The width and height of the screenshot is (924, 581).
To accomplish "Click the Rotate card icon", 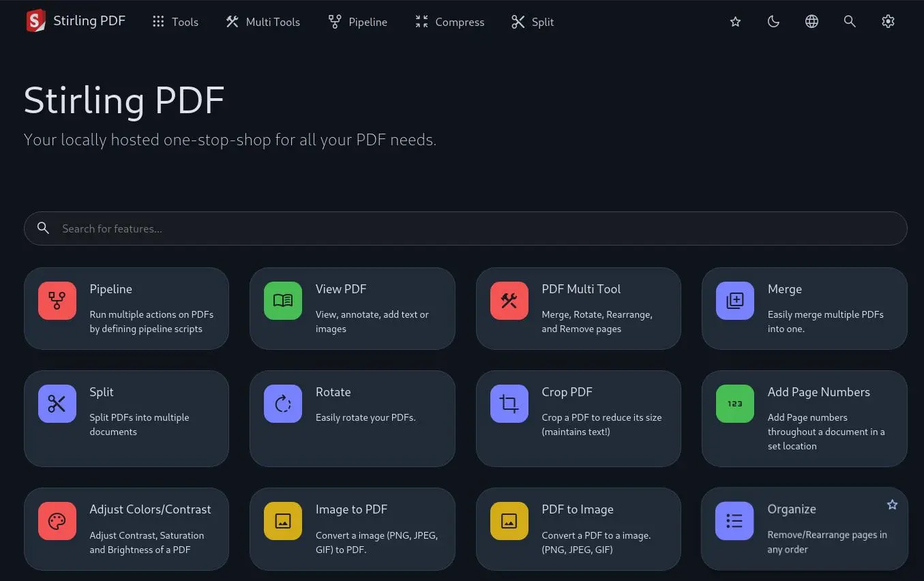I will [x=283, y=404].
